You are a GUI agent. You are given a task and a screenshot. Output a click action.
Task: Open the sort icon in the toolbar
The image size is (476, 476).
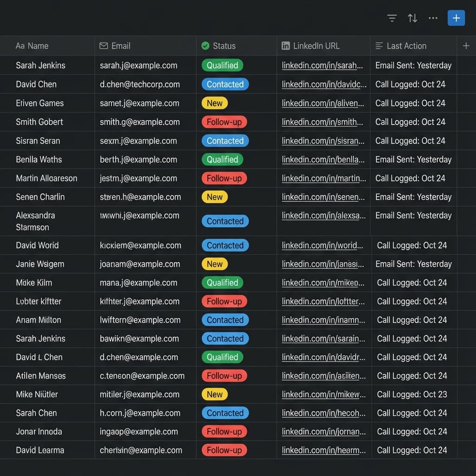412,18
